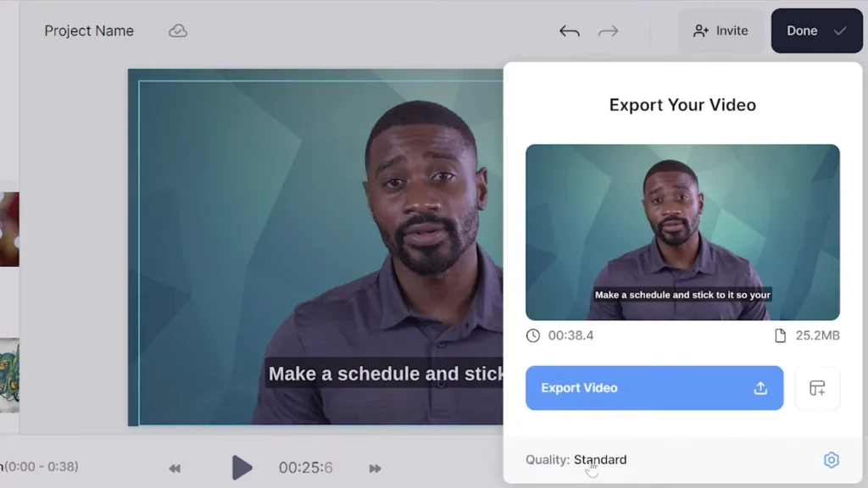Click the cloud save status icon
This screenshot has width=868, height=488.
click(x=178, y=31)
